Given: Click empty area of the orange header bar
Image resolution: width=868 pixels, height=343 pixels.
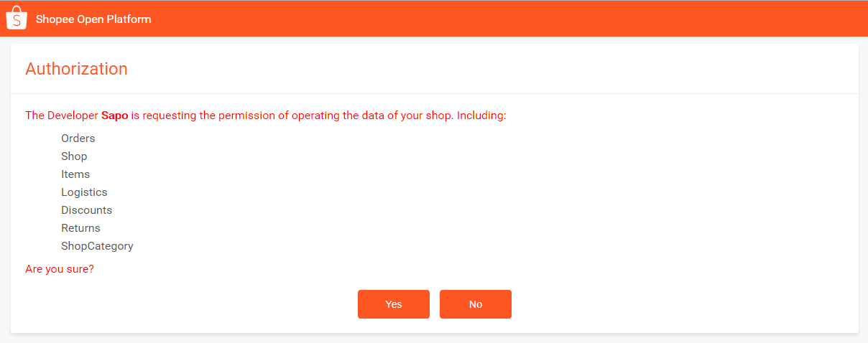Looking at the screenshot, I should pyautogui.click(x=503, y=19).
